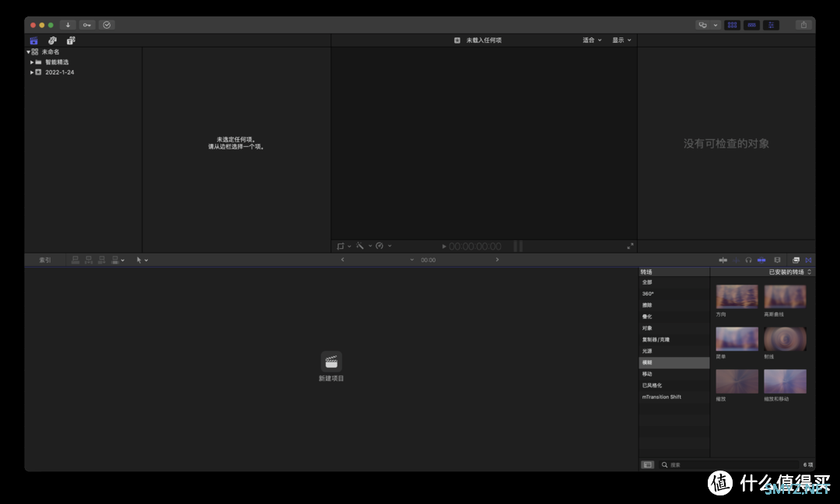Screen dimensions: 840x504
Task: Go forward in timeline history arrow
Action: point(497,260)
